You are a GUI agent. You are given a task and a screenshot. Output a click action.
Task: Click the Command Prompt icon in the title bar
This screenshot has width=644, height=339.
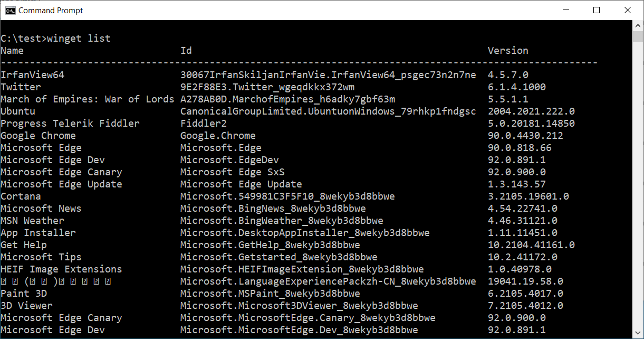11,10
